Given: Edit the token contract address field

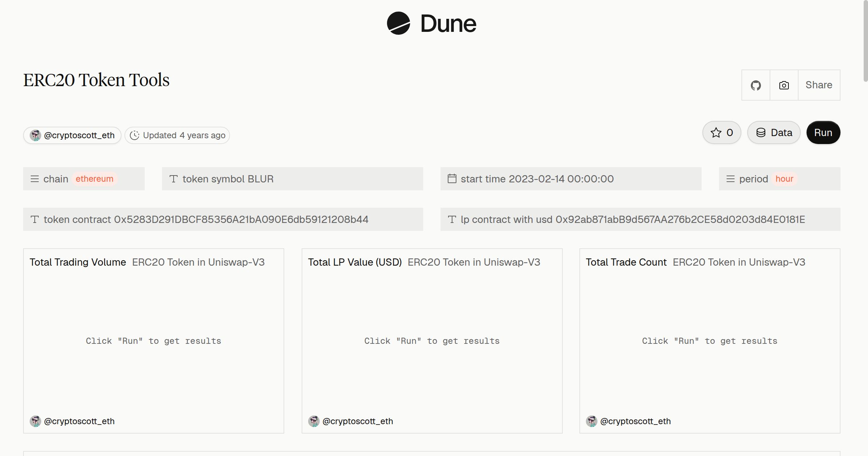Looking at the screenshot, I should 223,219.
